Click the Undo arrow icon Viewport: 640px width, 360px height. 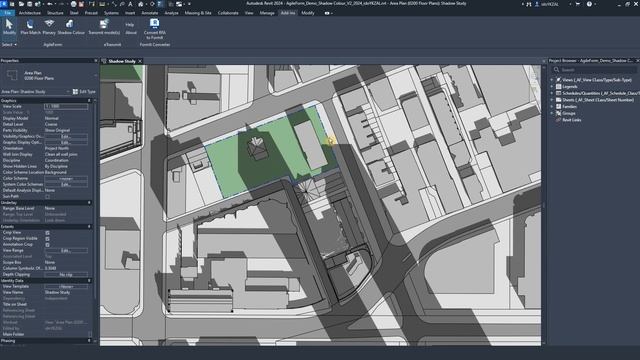tap(49, 4)
